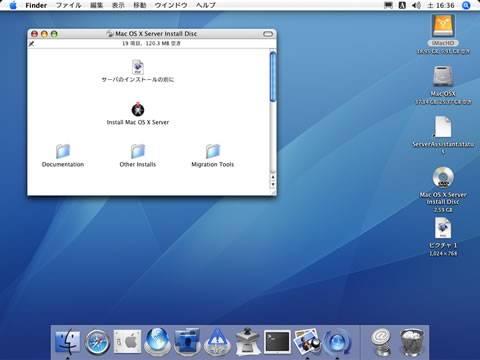Open Spotlight search in the menu bar

point(466,5)
